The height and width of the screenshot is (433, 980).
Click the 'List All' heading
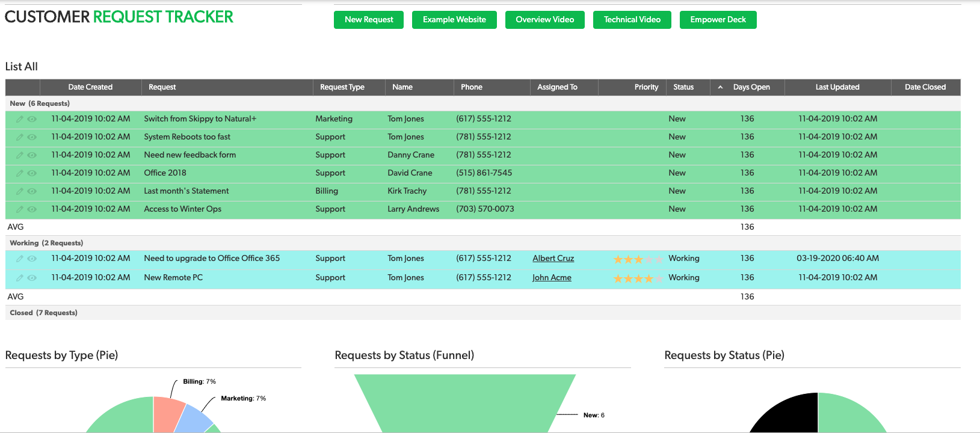coord(22,67)
